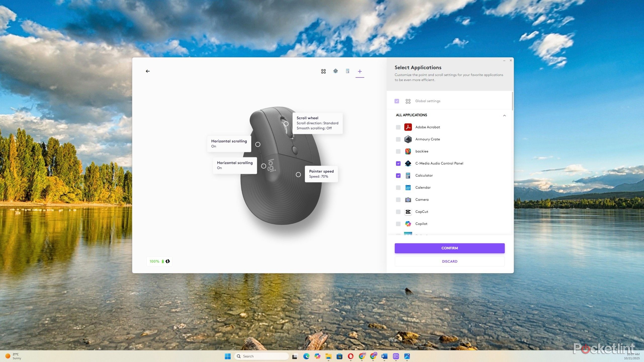The image size is (644, 362).
Task: Tick the CapCut checkbox
Action: click(398, 212)
